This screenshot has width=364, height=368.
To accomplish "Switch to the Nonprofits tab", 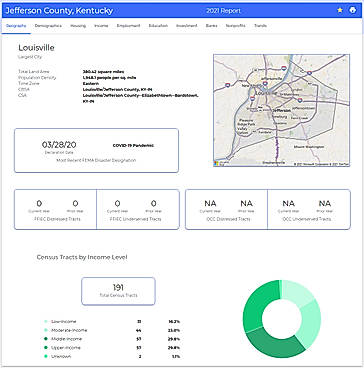I will coord(236,26).
